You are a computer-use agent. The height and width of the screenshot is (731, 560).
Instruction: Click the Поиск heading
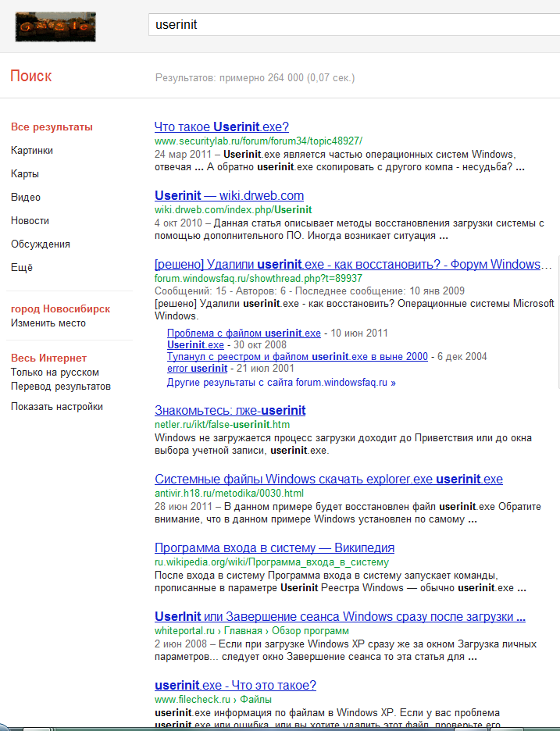point(30,76)
